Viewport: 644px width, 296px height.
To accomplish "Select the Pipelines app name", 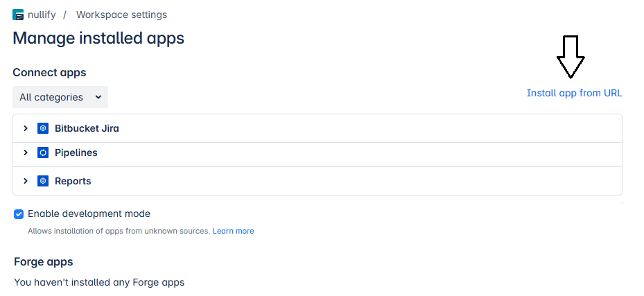I will pyautogui.click(x=76, y=153).
